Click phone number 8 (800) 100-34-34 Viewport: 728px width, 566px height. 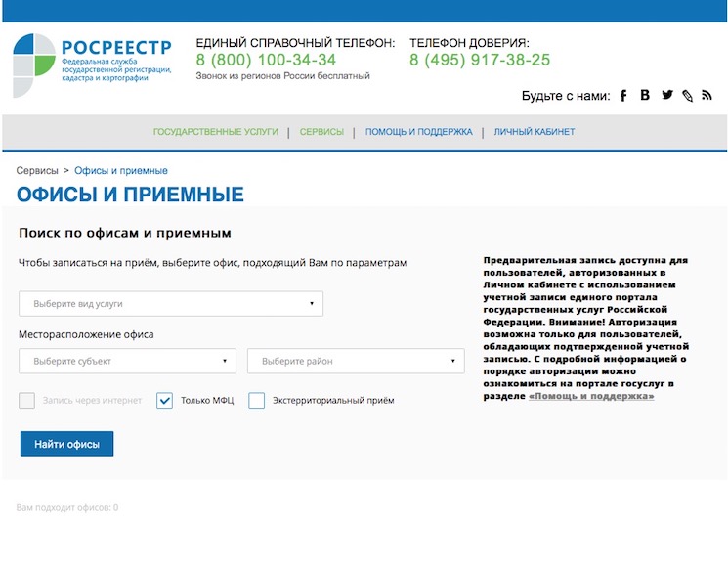click(266, 60)
